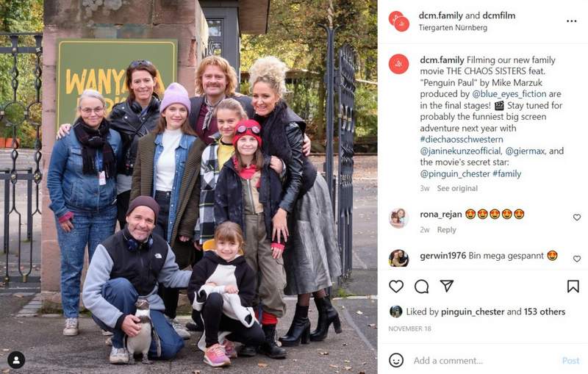
Task: Click See original translation link
Action: [x=457, y=188]
